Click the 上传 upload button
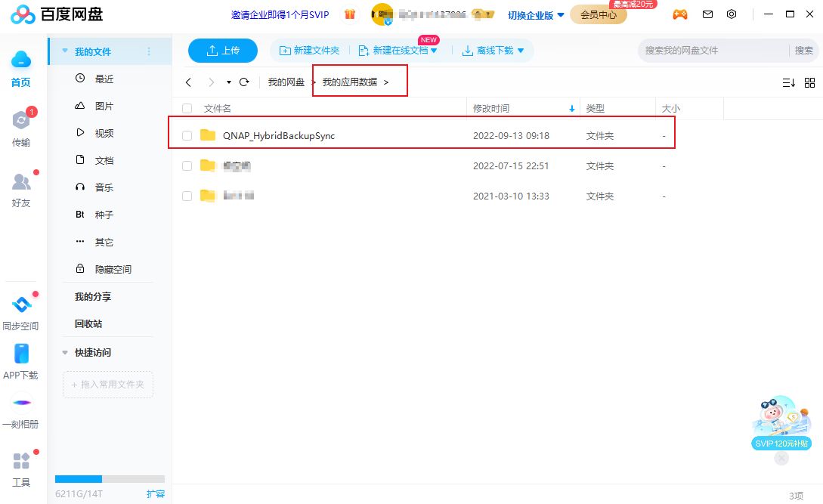Image resolution: width=823 pixels, height=504 pixels. pyautogui.click(x=222, y=50)
